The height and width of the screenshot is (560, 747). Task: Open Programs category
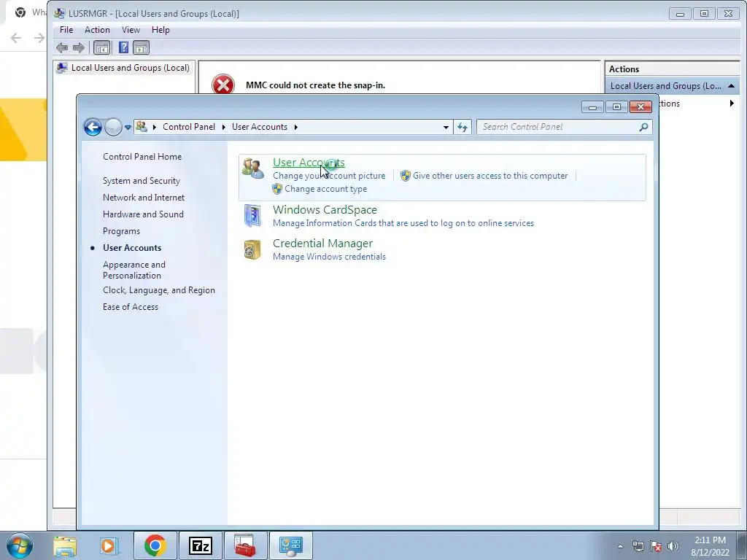click(x=121, y=231)
